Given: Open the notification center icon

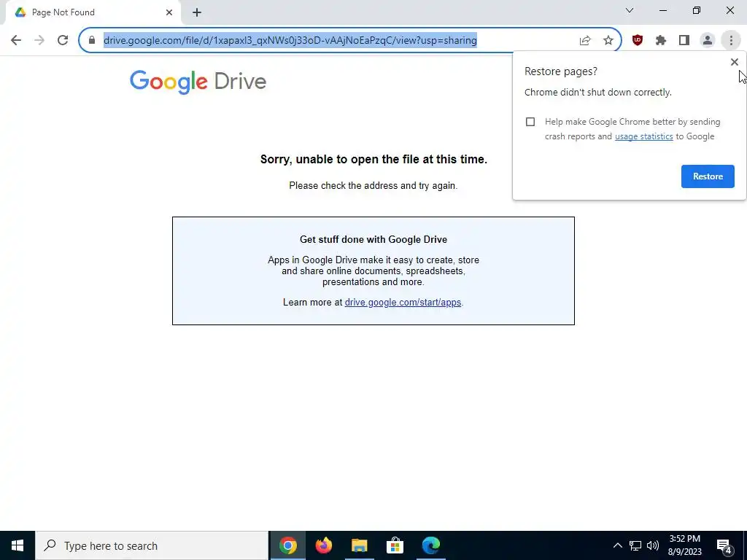Looking at the screenshot, I should click(724, 545).
